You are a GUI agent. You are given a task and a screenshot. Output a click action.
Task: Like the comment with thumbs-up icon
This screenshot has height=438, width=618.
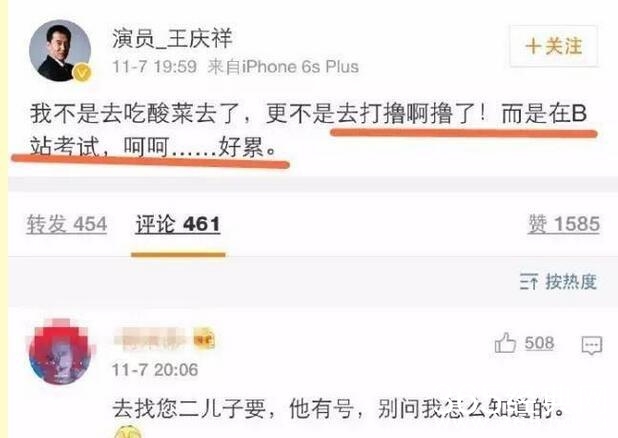click(x=505, y=343)
